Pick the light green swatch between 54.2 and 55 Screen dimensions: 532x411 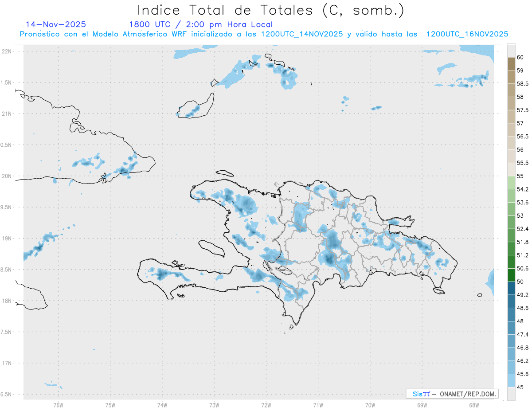click(x=511, y=183)
